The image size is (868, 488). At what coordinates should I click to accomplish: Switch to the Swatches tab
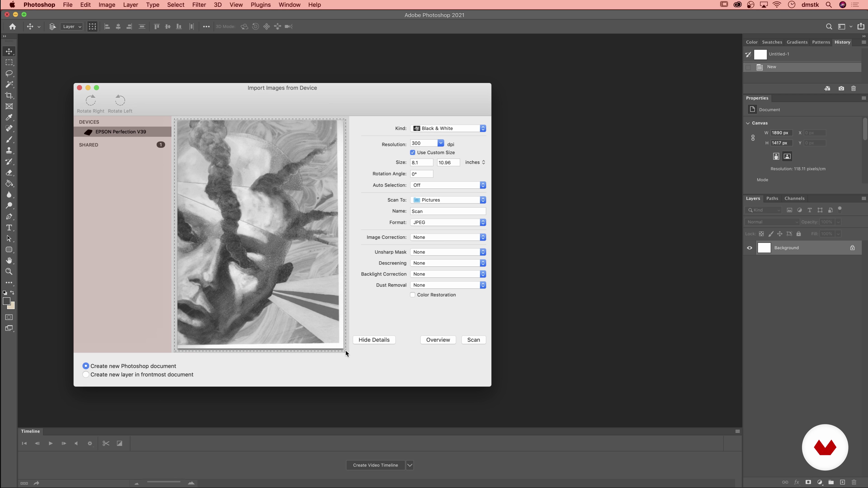point(772,42)
